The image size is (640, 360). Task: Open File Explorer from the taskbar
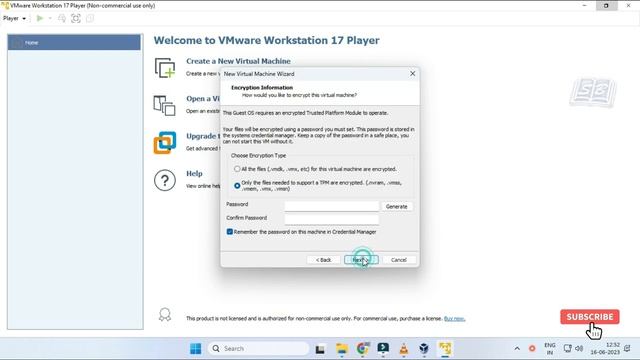click(x=342, y=349)
